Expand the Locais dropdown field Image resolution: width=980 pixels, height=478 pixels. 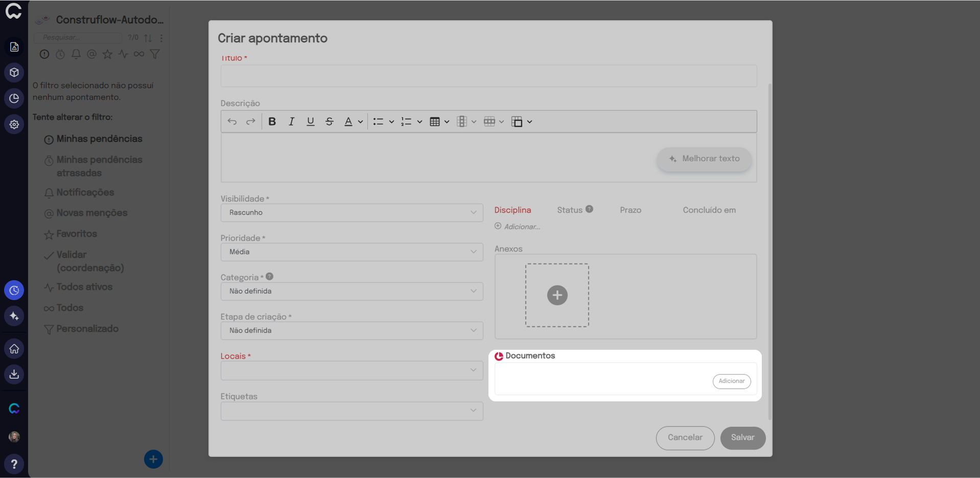click(x=352, y=370)
